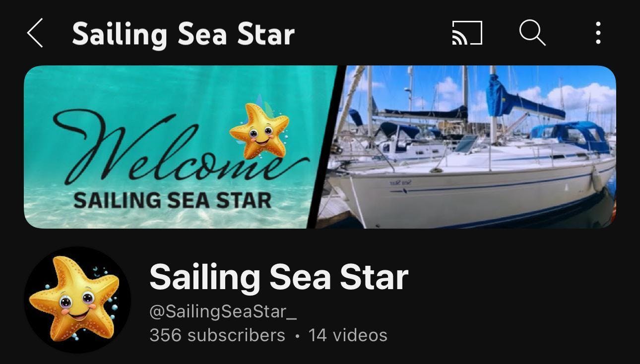Tap the starfish channel avatar
Screen dimensions: 640x364
[77, 300]
